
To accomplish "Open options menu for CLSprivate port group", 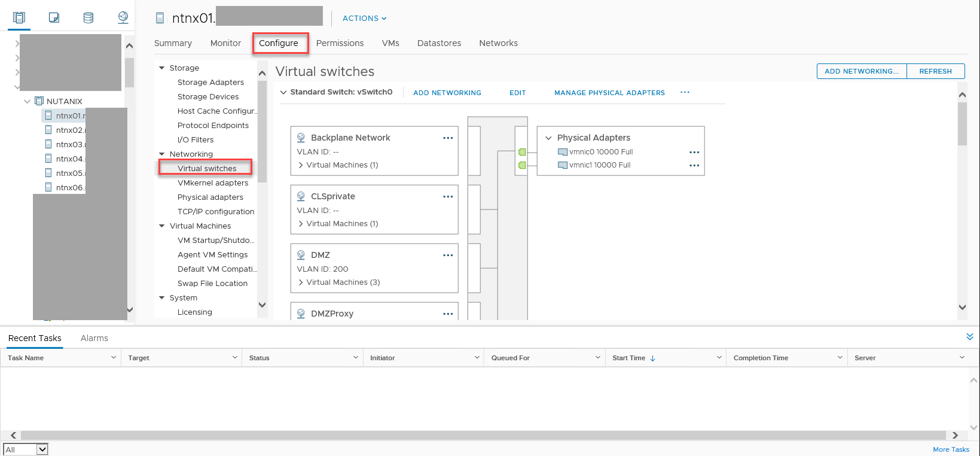I will [x=448, y=196].
